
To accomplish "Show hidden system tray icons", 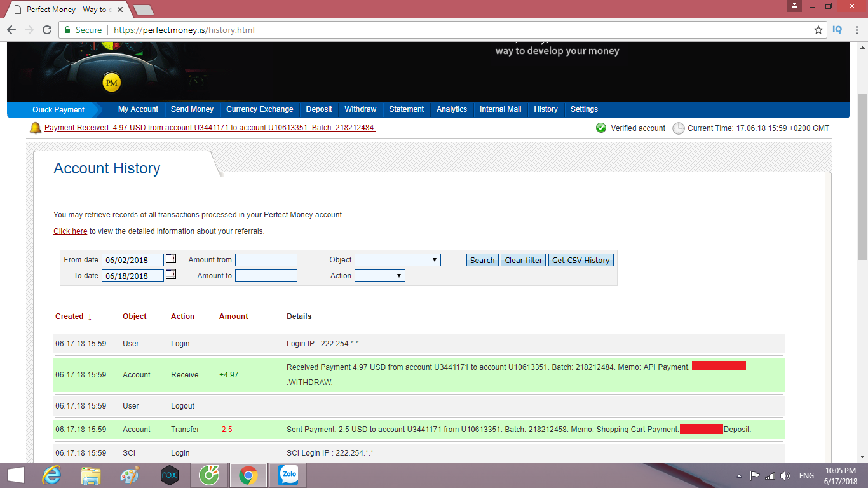I will point(739,476).
